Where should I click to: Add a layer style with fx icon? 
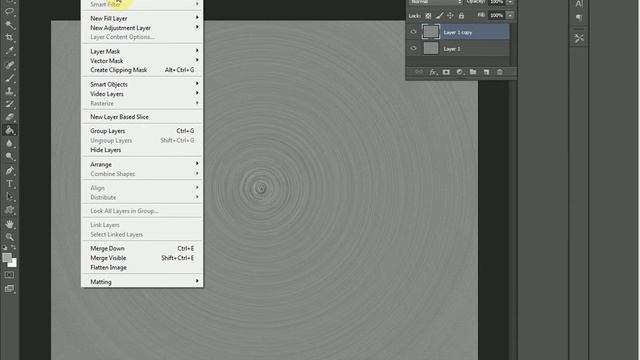pyautogui.click(x=433, y=72)
